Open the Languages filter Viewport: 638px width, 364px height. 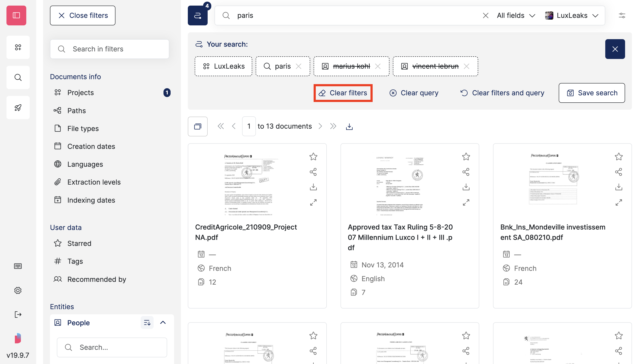click(x=85, y=164)
